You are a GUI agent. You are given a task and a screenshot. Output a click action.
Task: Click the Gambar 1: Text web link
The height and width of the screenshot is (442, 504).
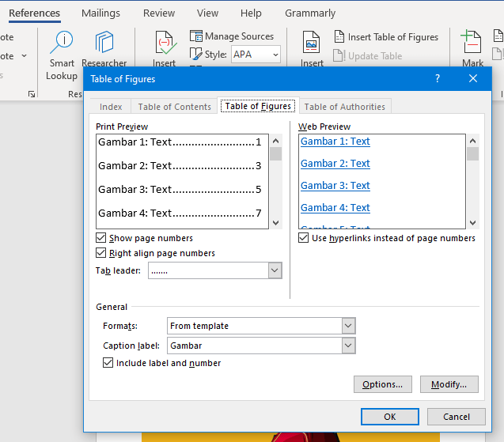coord(335,142)
